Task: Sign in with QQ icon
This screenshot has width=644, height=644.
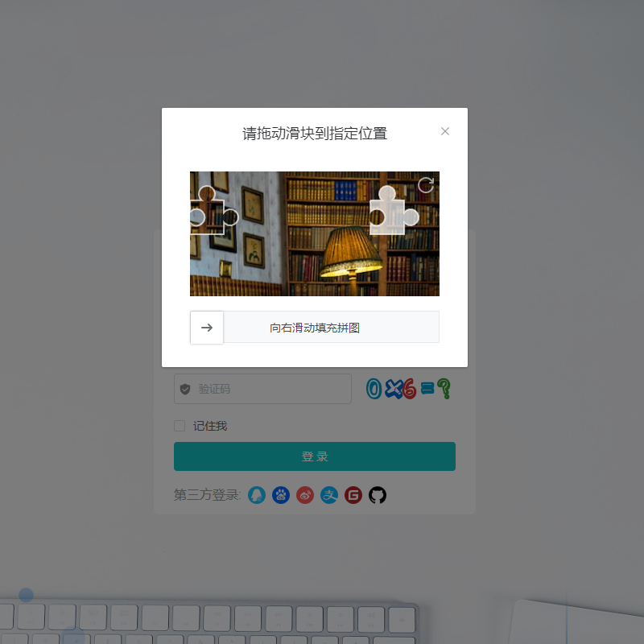Action: point(257,495)
